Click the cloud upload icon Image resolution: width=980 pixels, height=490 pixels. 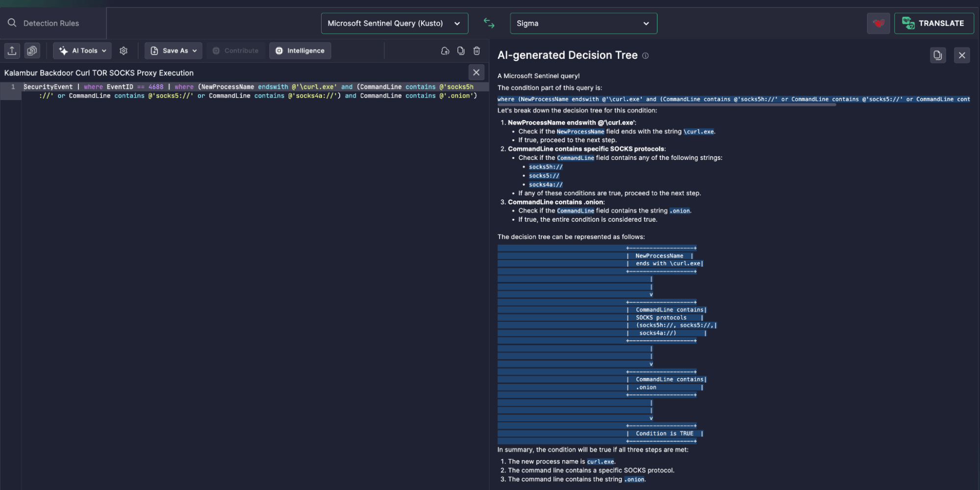tap(445, 51)
